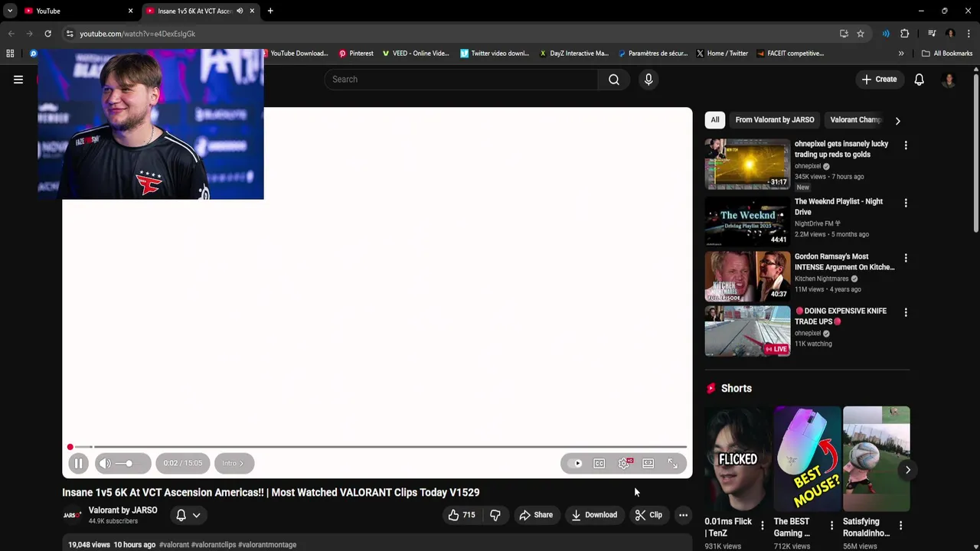Reload the page

click(47, 34)
